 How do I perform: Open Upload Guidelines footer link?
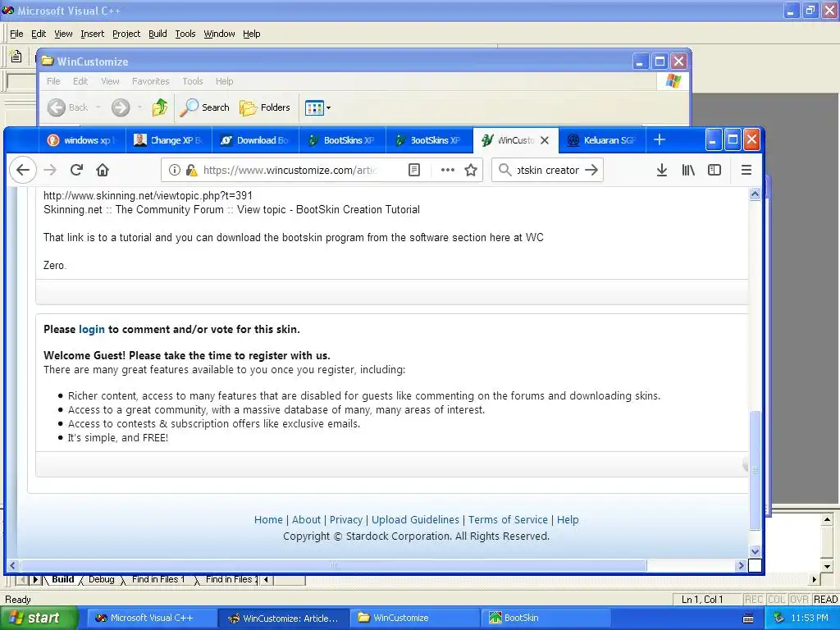[415, 519]
